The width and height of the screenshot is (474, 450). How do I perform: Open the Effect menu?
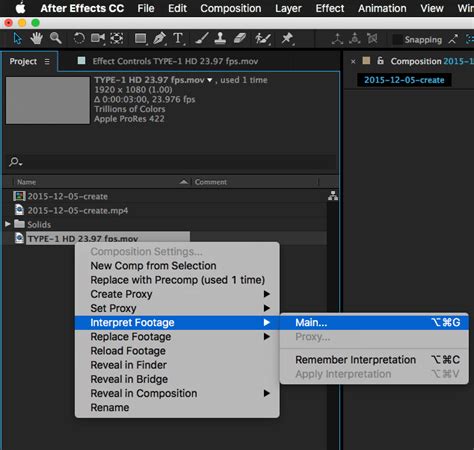(x=330, y=8)
